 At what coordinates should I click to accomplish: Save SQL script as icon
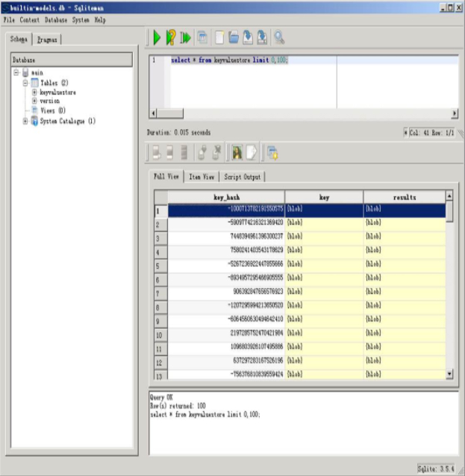[x=262, y=37]
